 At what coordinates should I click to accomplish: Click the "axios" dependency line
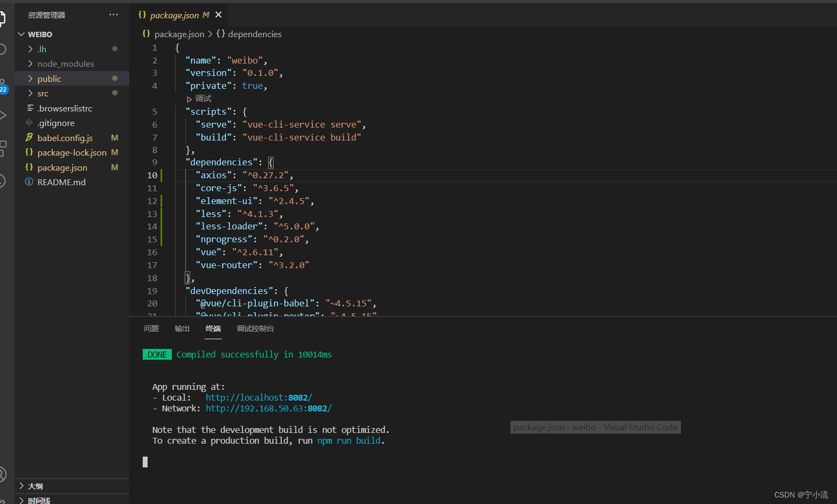(x=245, y=175)
